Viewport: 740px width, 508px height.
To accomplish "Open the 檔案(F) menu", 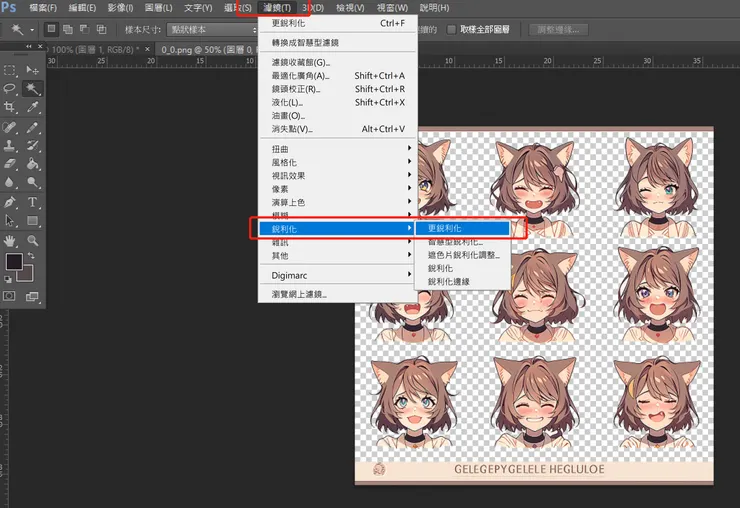I will point(43,8).
